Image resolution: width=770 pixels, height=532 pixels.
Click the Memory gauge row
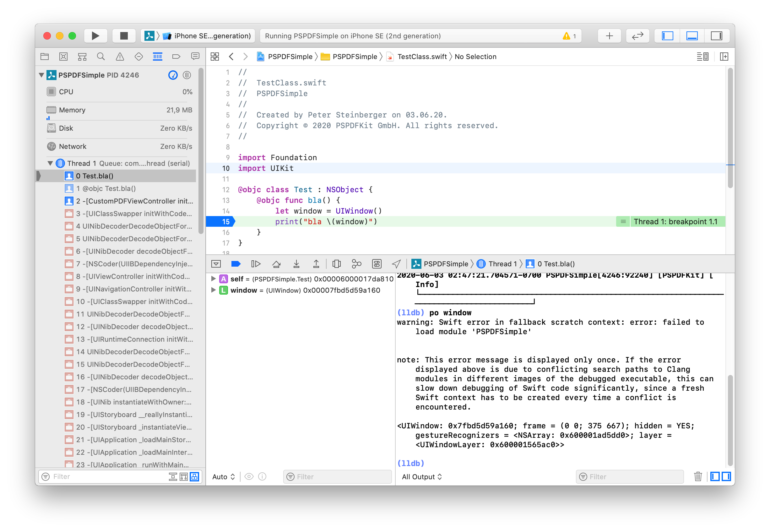tap(119, 110)
